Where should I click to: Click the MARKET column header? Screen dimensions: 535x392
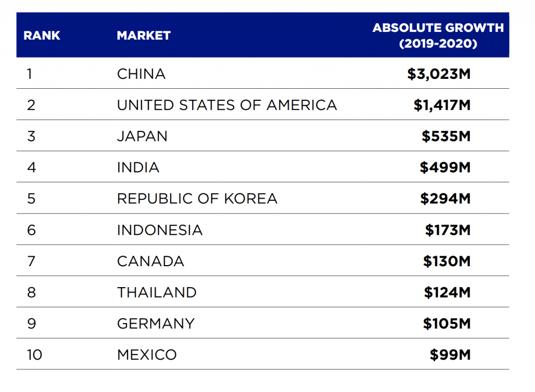pyautogui.click(x=144, y=35)
